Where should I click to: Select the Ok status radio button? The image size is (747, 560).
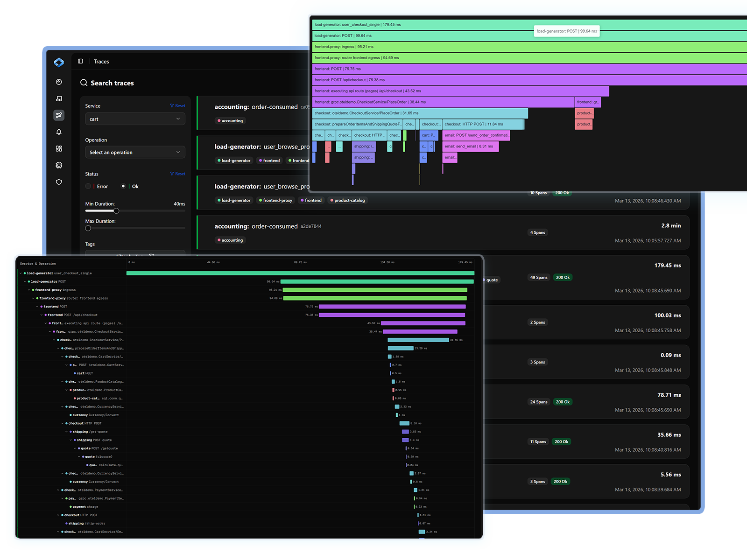(x=123, y=186)
